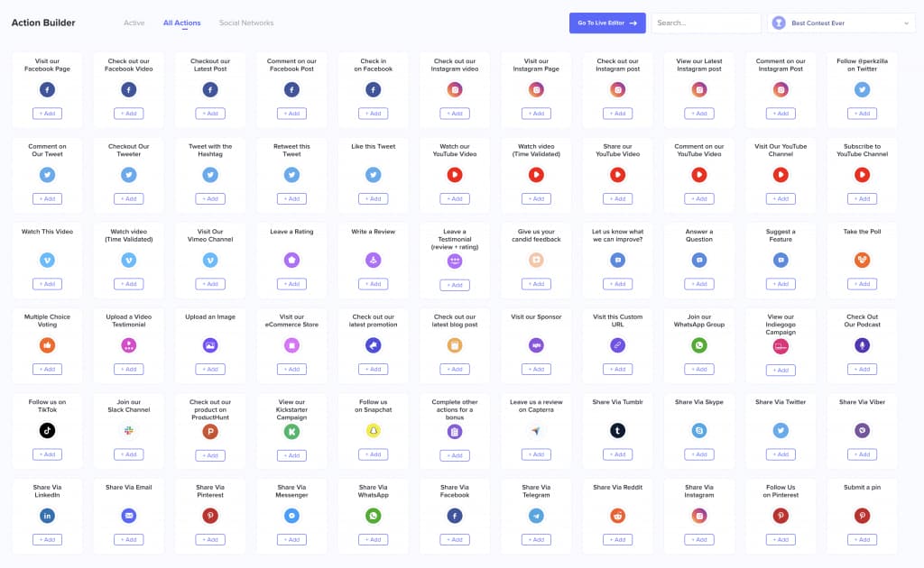Add the Upload a Video Testimonial action
The image size is (924, 568).
coord(128,370)
